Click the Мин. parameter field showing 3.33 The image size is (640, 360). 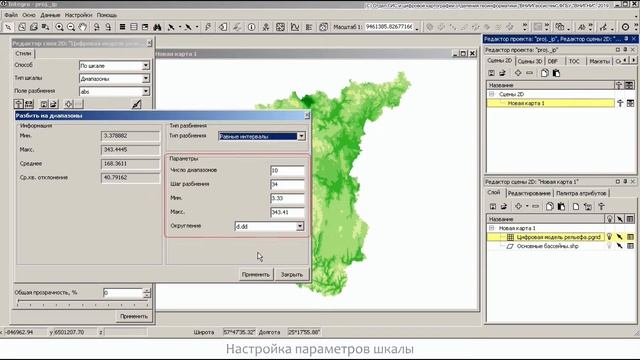click(287, 198)
